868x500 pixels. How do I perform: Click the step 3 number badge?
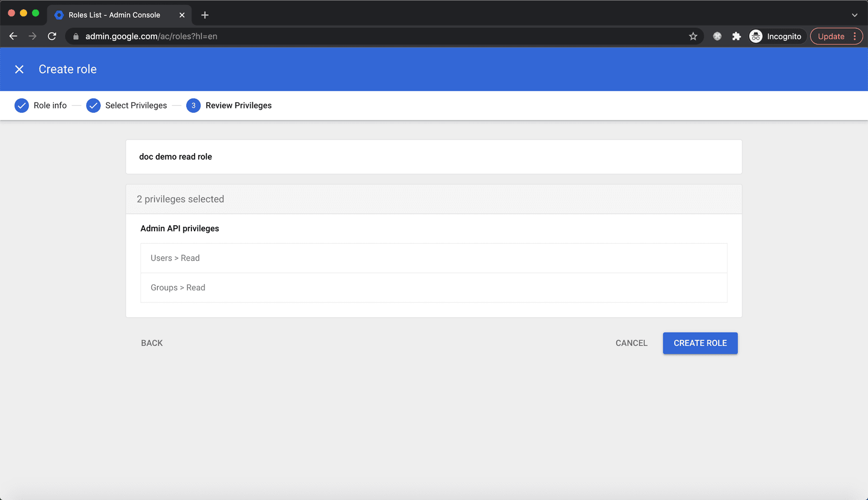click(193, 105)
